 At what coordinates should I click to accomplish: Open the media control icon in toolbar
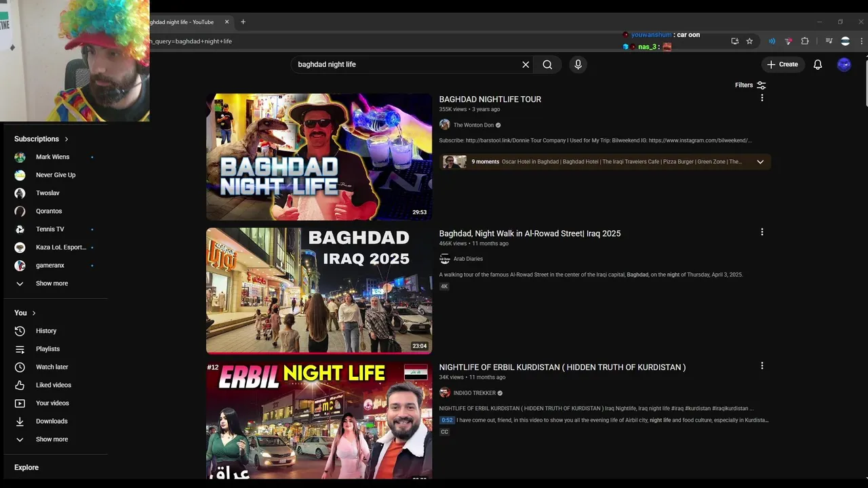(829, 41)
